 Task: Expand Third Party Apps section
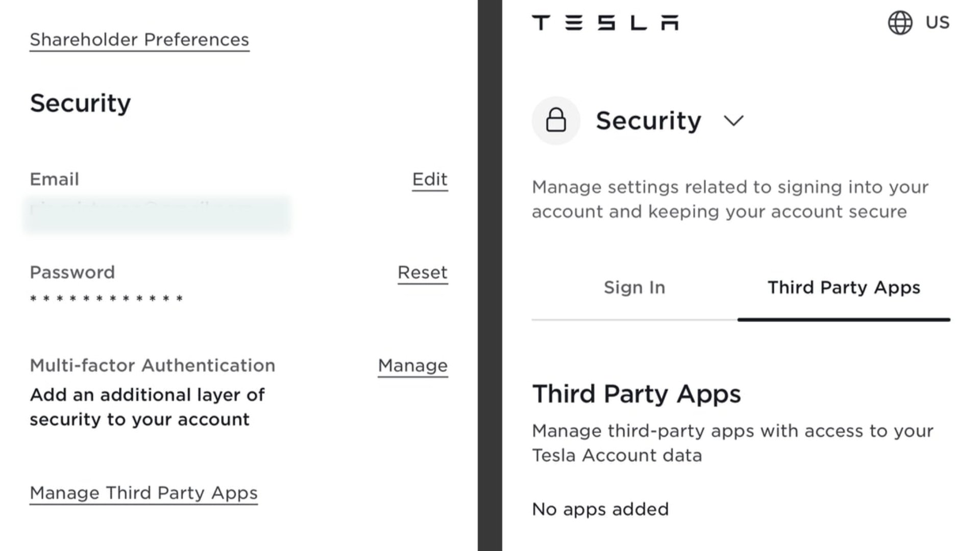[843, 287]
